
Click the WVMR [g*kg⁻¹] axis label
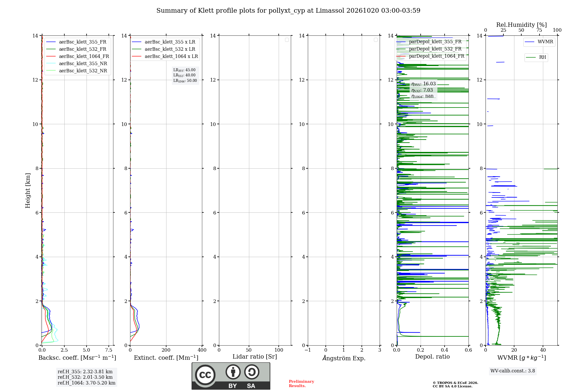tap(522, 358)
